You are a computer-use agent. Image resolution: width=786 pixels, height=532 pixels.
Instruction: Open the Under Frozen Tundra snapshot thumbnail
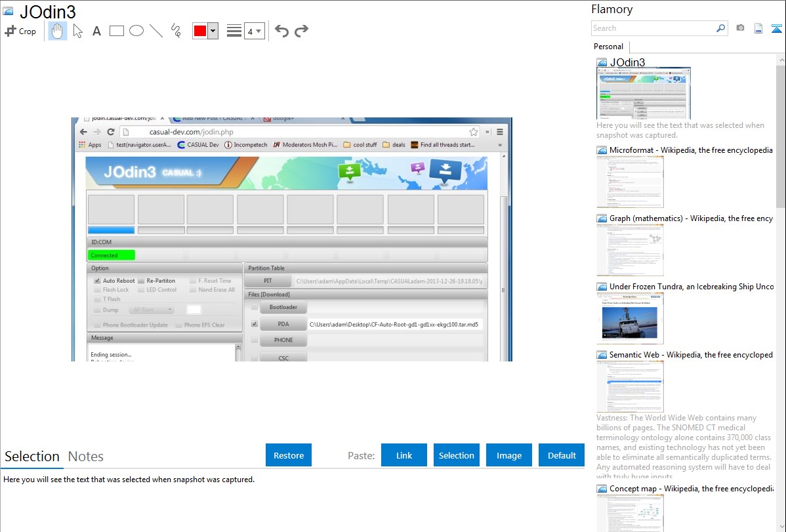(630, 318)
